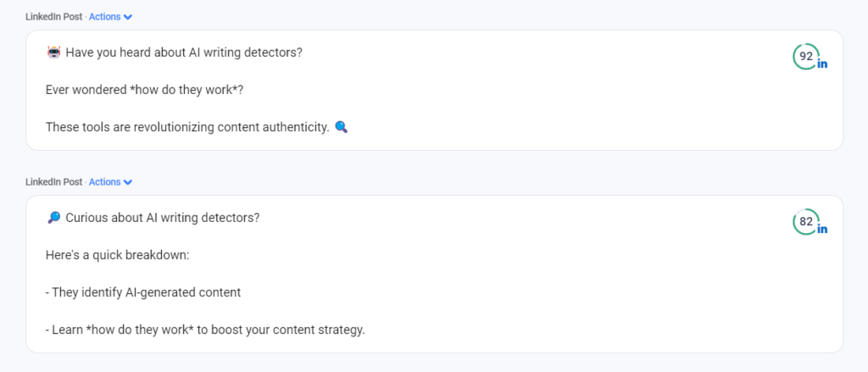Viewport: 868px width, 372px height.
Task: Click chevron arrow next to first Actions
Action: (x=128, y=17)
